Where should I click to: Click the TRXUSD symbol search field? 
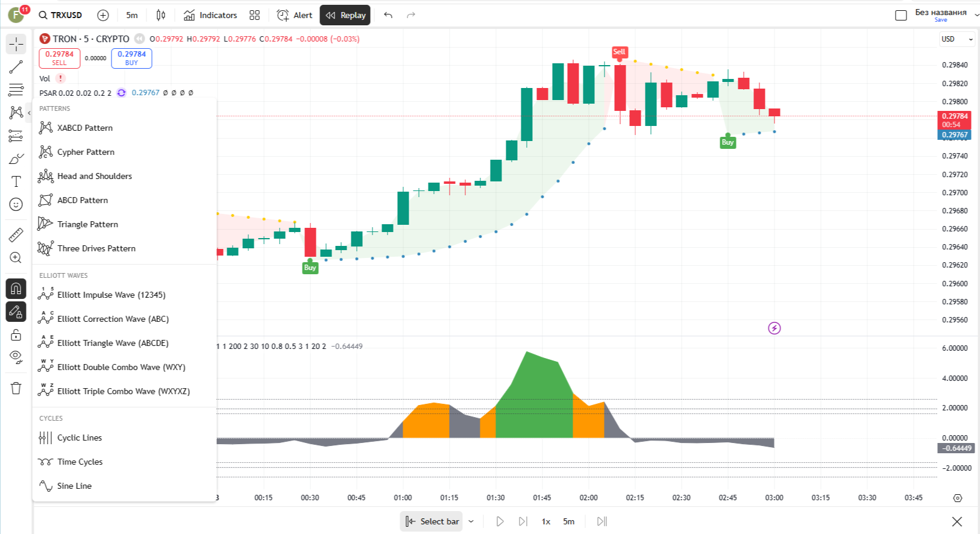pyautogui.click(x=60, y=15)
